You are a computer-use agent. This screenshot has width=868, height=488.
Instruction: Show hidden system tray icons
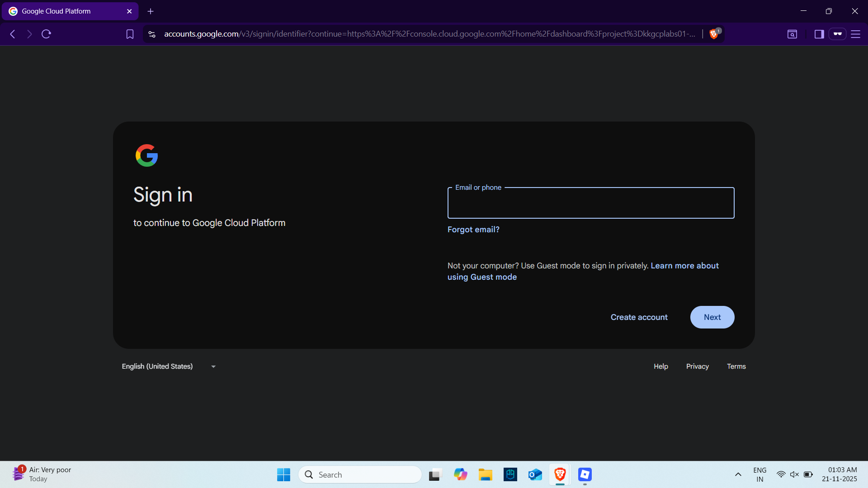click(x=738, y=474)
